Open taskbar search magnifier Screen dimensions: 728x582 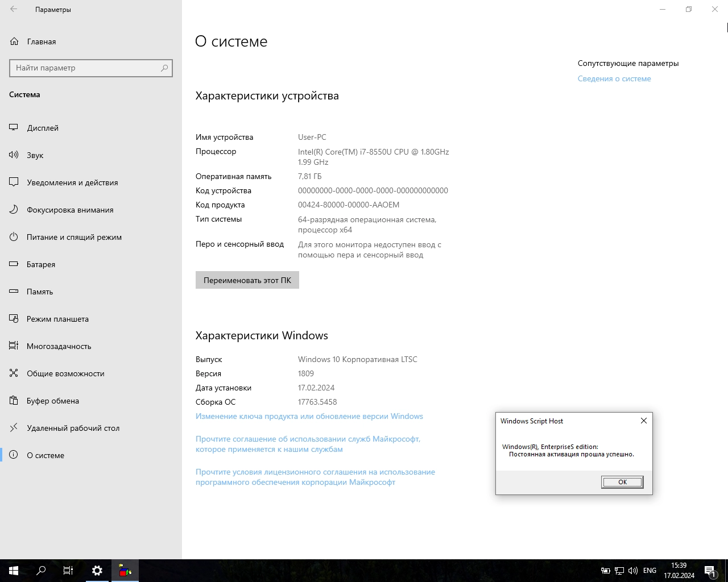point(41,571)
